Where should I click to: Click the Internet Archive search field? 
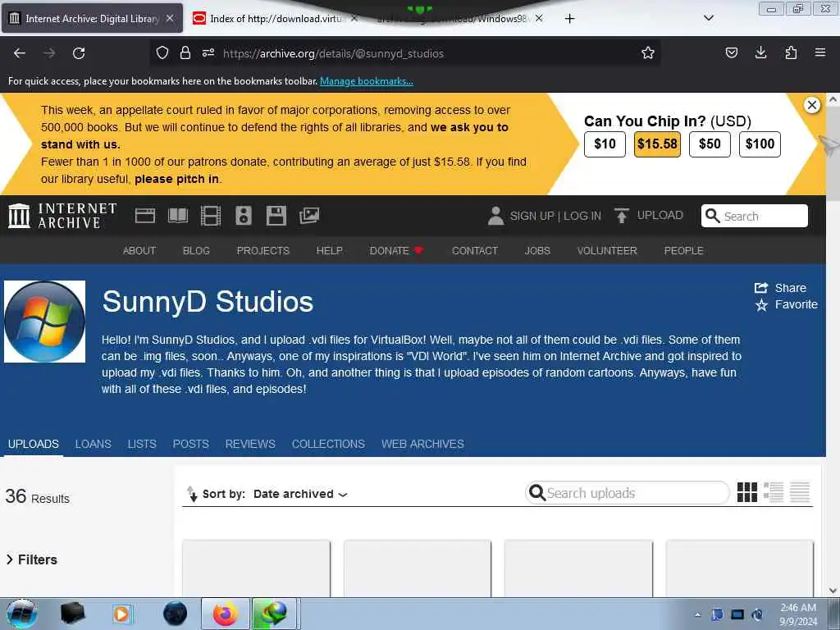(755, 216)
